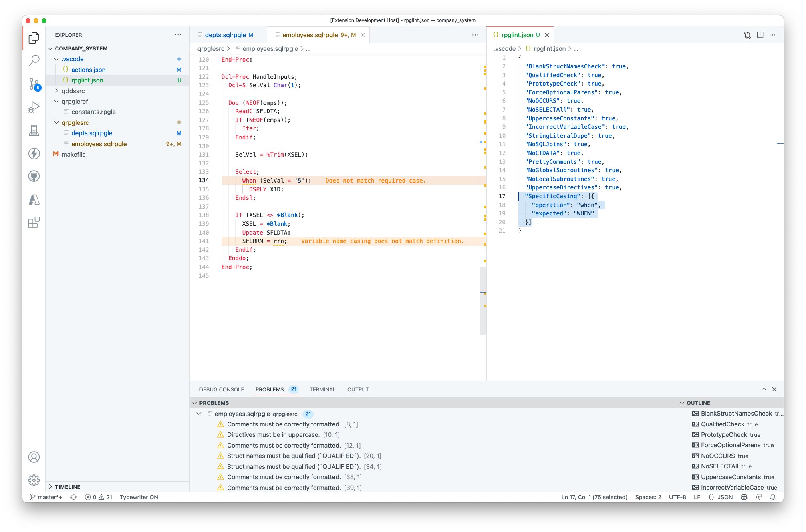Split the editor using the split icon
The image size is (806, 532).
click(760, 35)
